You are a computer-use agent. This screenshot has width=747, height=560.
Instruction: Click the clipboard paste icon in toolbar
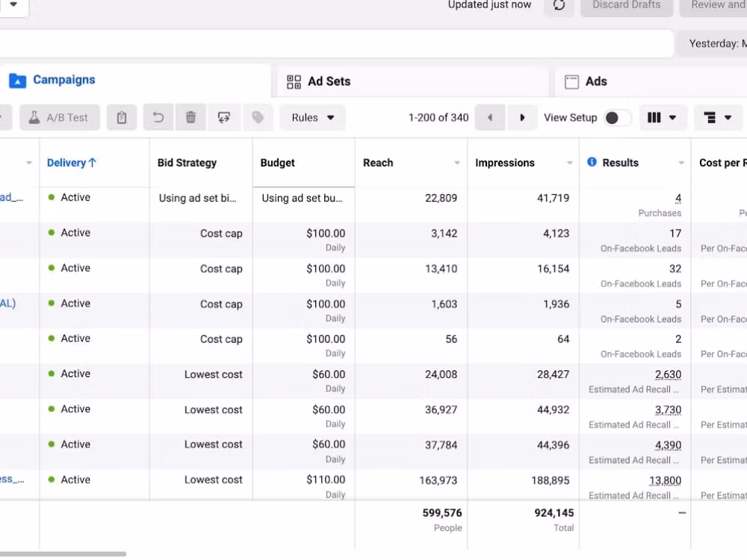[122, 118]
